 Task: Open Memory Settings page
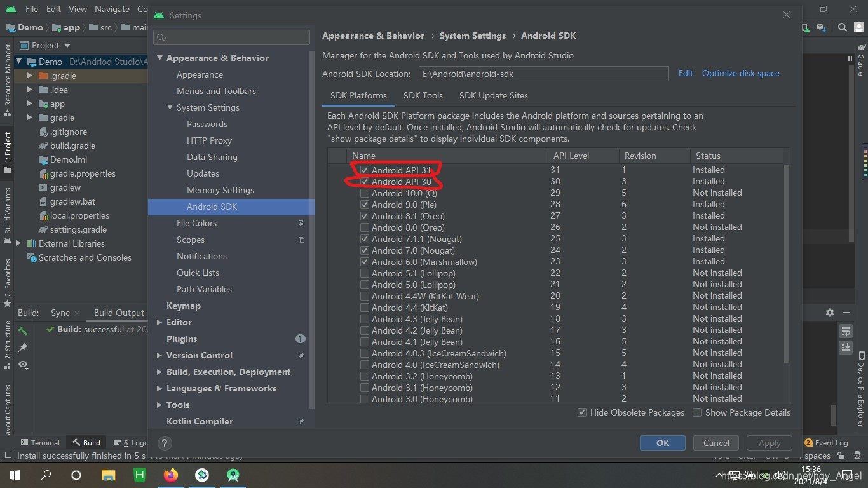220,190
